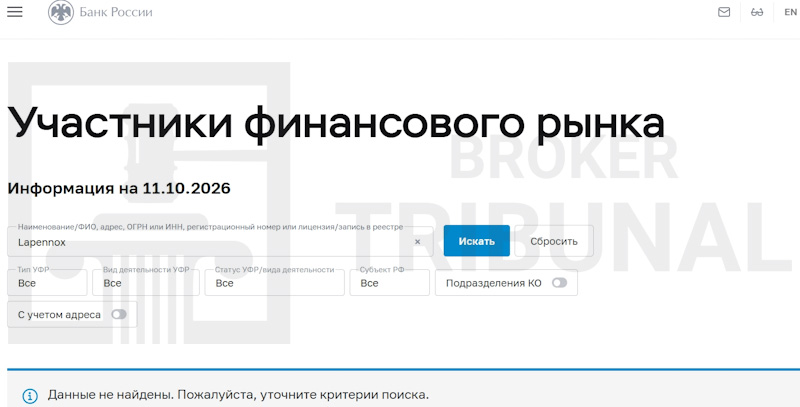Open the Субъект РФ dropdown
800x407 pixels.
pyautogui.click(x=389, y=283)
